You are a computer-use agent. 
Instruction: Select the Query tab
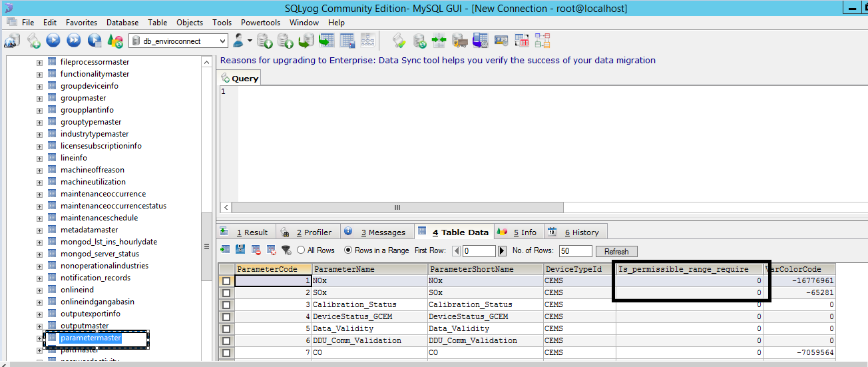pyautogui.click(x=240, y=78)
